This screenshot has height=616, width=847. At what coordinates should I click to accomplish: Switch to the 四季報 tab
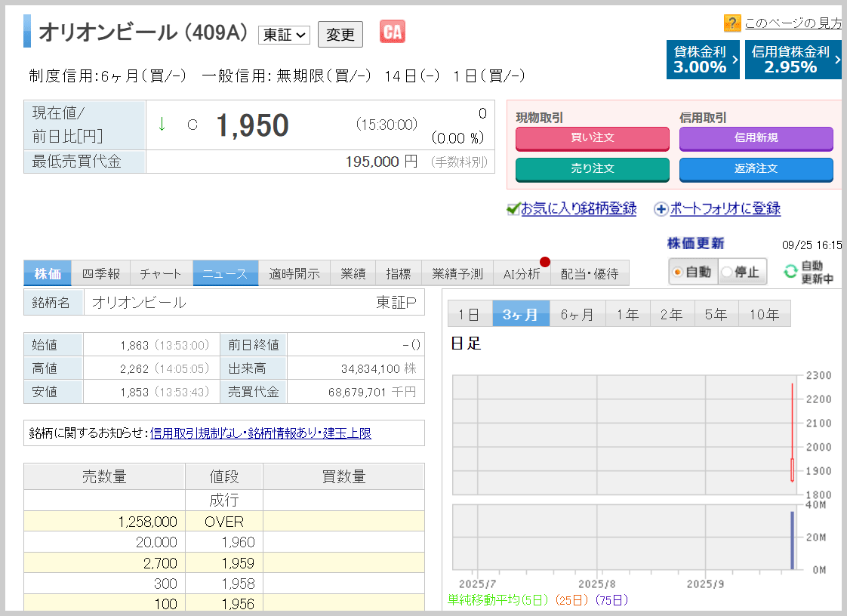[x=100, y=274]
